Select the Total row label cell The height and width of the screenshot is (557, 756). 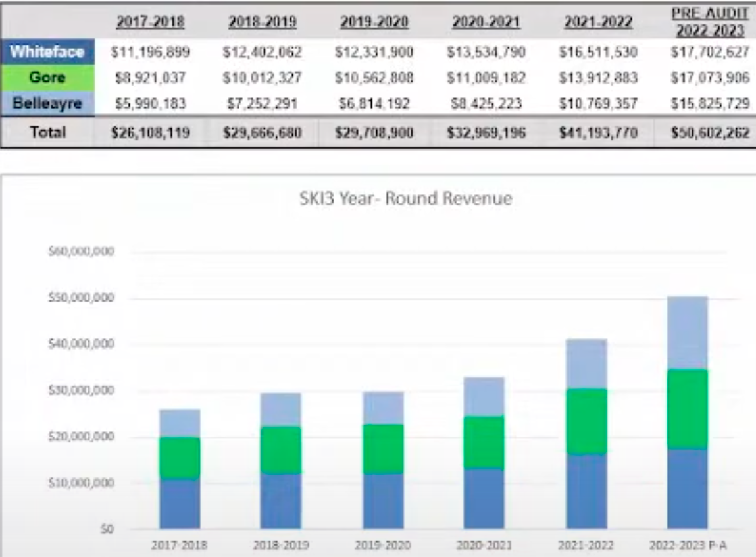(x=48, y=132)
